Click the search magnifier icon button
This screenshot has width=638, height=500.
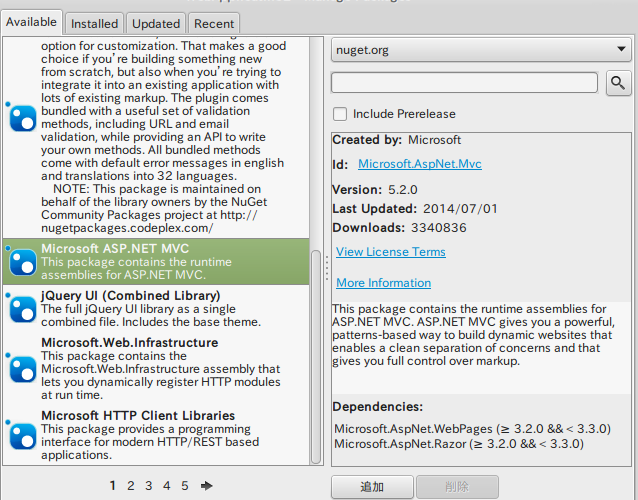point(618,83)
